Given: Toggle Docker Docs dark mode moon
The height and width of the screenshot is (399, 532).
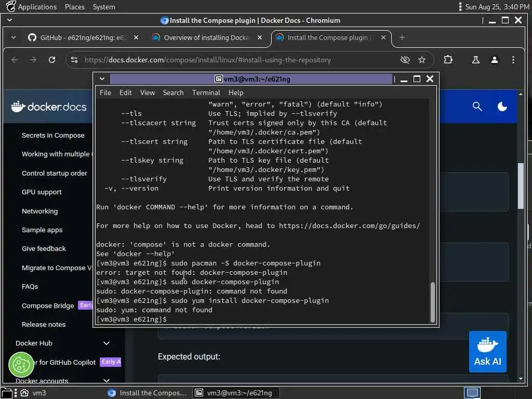Looking at the screenshot, I should click(x=502, y=107).
